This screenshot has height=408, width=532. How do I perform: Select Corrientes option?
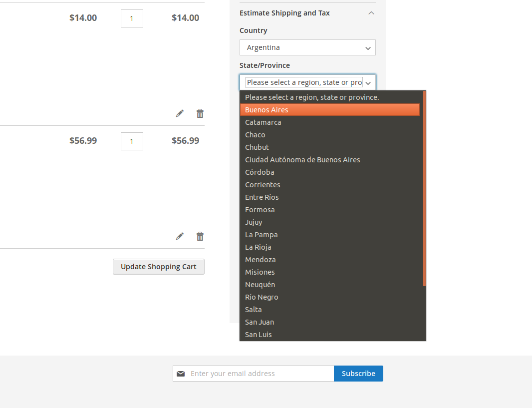tap(330, 185)
